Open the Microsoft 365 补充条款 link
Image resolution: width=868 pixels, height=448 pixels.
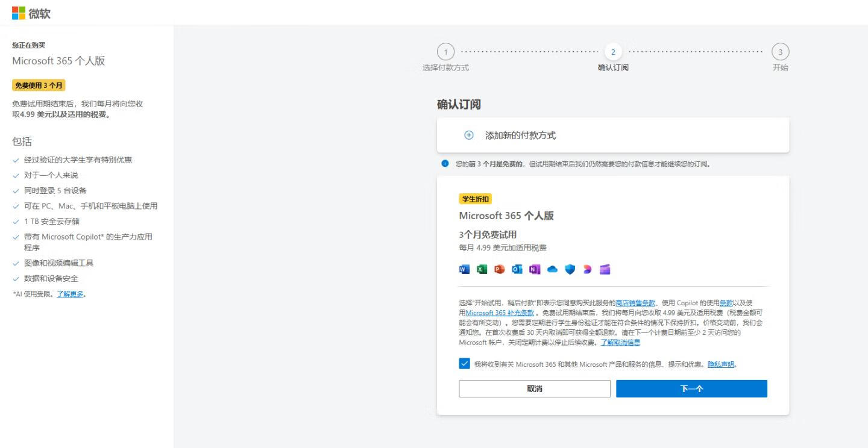(x=500, y=313)
